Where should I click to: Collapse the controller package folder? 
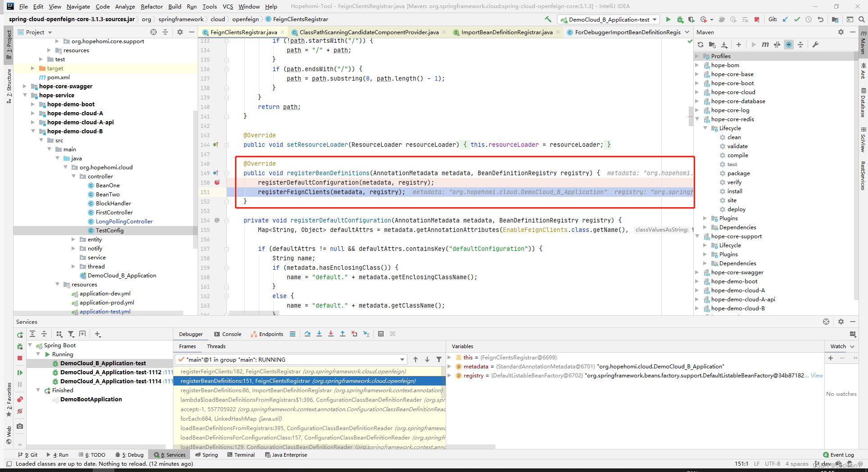[x=73, y=176]
